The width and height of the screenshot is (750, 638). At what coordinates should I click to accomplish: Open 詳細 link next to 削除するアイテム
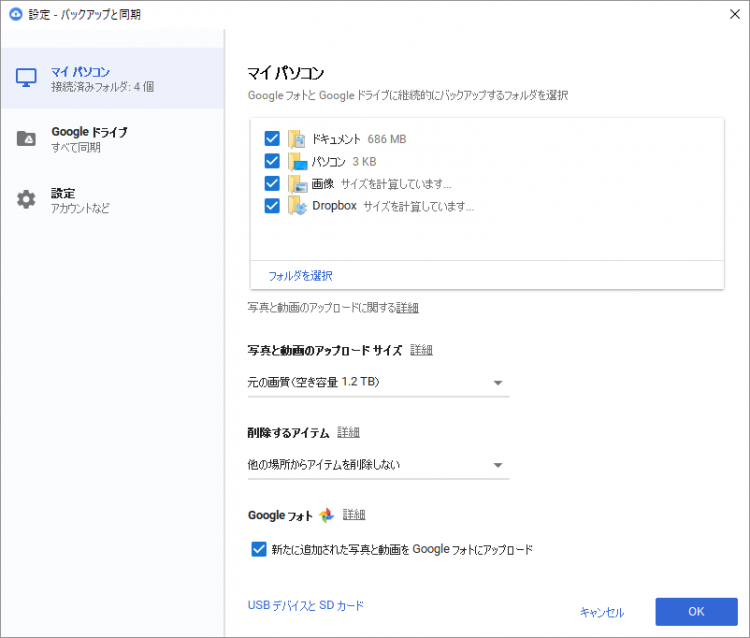tap(348, 432)
